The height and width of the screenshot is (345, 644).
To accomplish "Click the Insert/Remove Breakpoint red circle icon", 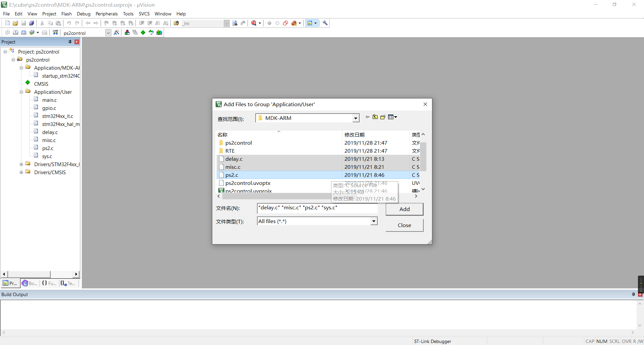I will [269, 23].
